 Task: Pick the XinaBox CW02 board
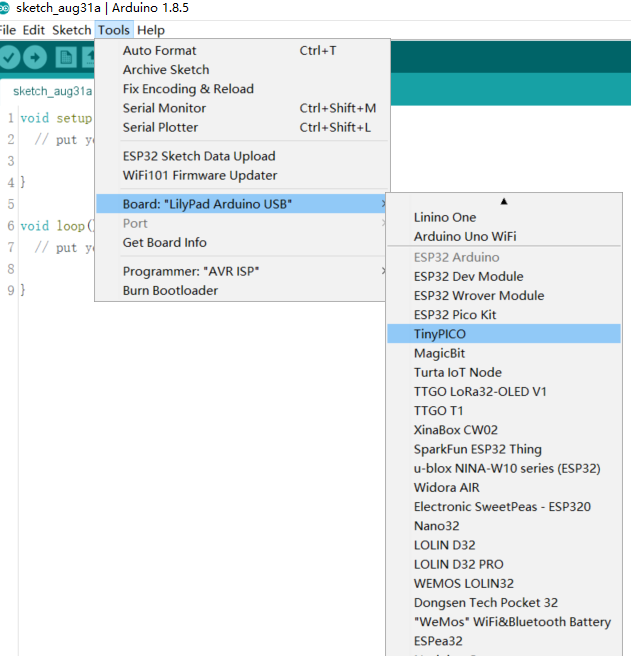504,430
